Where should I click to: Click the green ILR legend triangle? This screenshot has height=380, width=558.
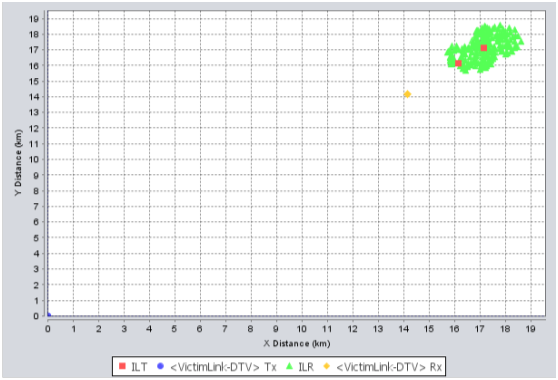pos(289,366)
